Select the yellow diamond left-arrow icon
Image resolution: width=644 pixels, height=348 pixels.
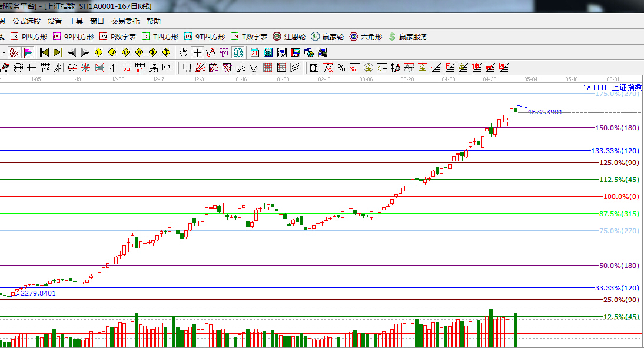pos(98,52)
